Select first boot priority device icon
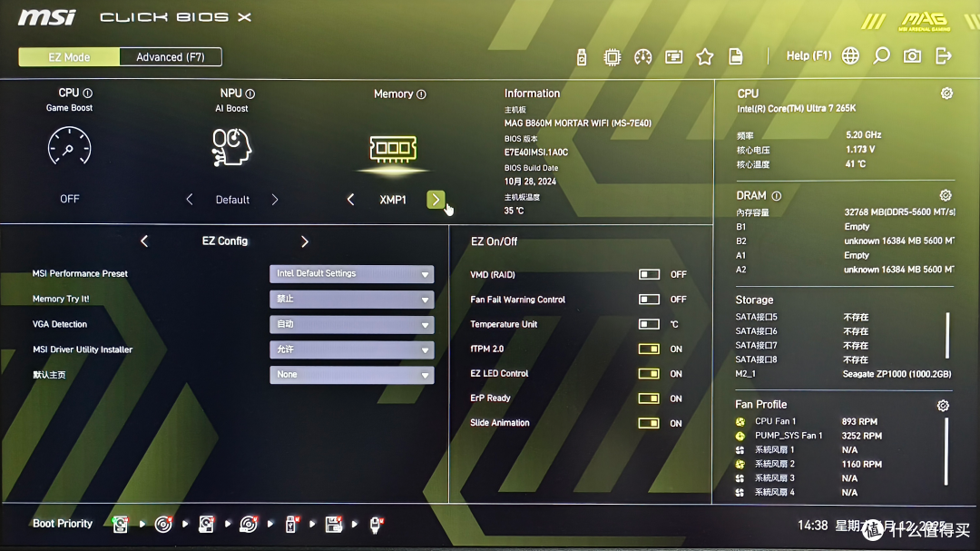 coord(120,524)
